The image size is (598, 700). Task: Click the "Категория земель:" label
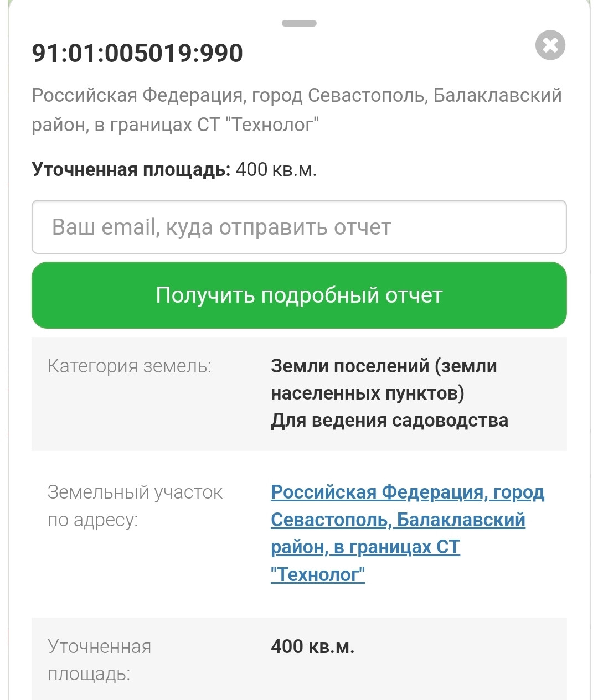pos(130,366)
